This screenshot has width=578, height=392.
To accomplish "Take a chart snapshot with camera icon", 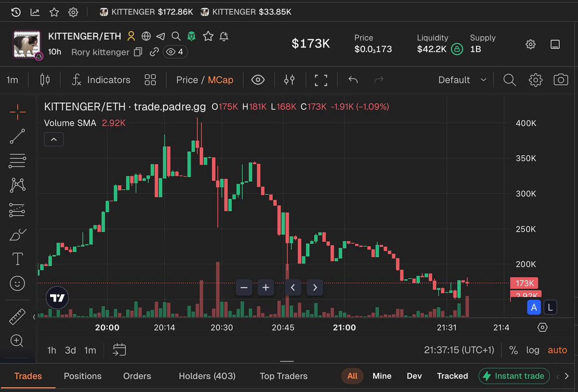I will pyautogui.click(x=561, y=80).
